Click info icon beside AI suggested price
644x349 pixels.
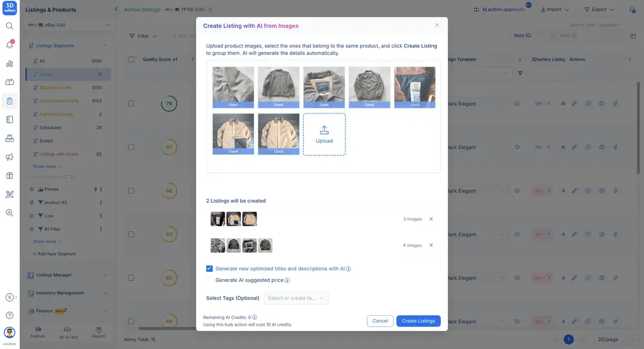[x=287, y=280]
